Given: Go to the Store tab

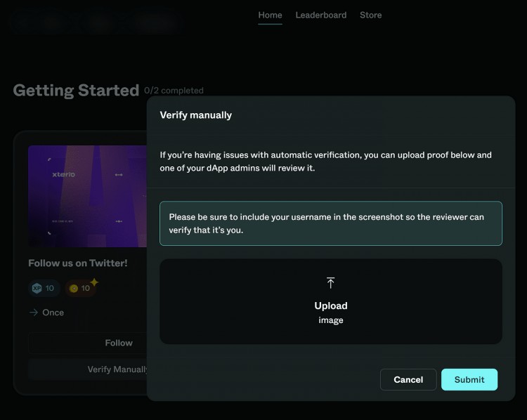Looking at the screenshot, I should 370,15.
